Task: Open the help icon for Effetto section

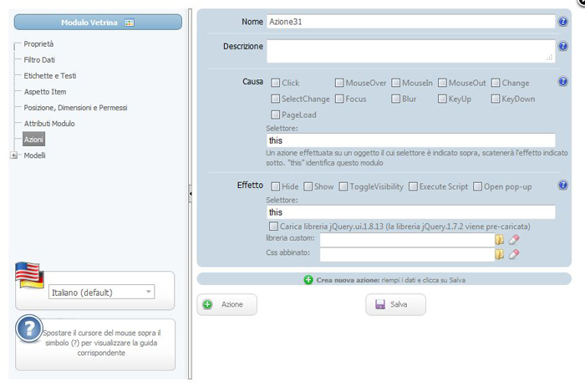Action: [x=562, y=185]
